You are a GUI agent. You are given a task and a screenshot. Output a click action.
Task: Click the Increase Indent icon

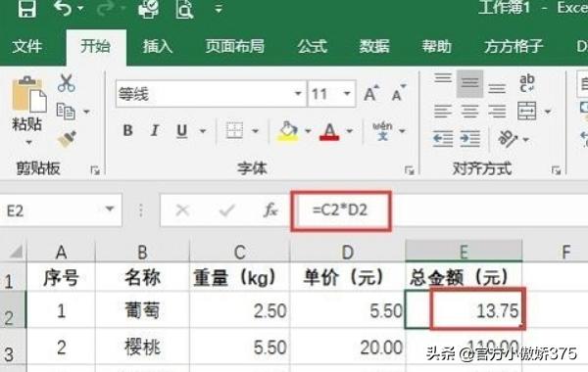(x=469, y=139)
